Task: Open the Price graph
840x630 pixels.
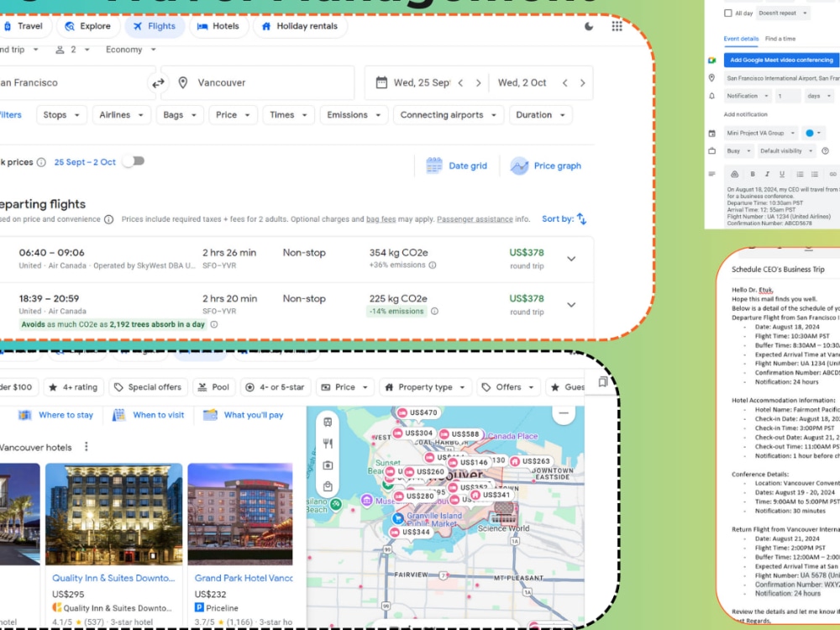Action: 546,166
